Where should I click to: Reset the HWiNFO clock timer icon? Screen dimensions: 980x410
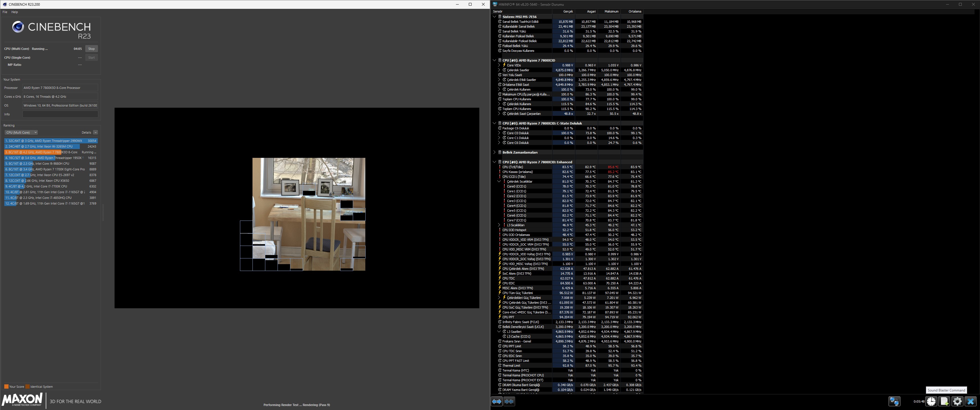click(931, 401)
